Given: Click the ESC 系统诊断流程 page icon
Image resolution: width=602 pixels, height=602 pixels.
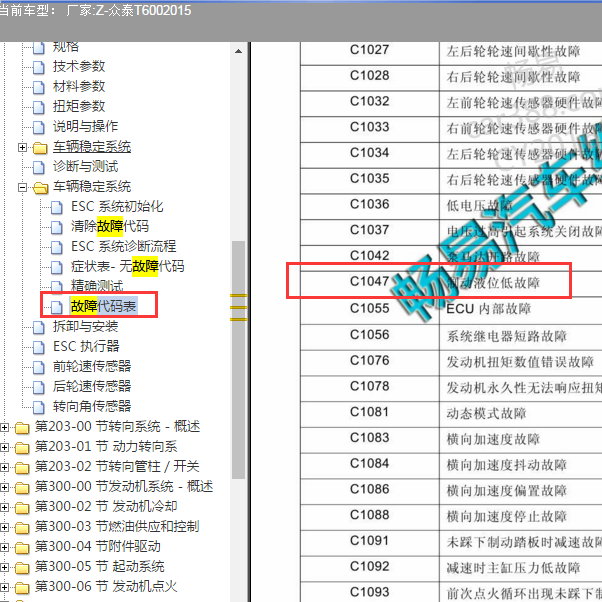Looking at the screenshot, I should click(x=57, y=247).
